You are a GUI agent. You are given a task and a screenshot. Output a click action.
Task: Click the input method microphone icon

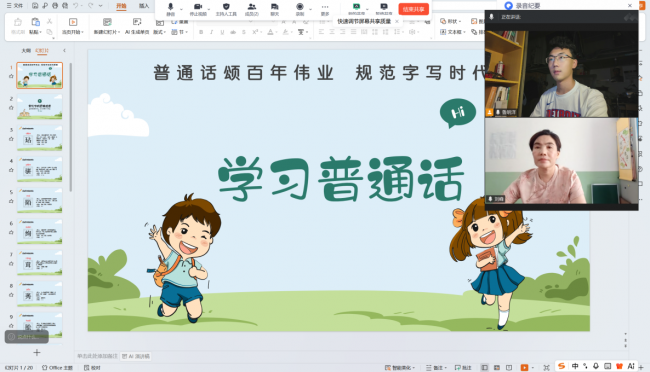pyautogui.click(x=596, y=366)
